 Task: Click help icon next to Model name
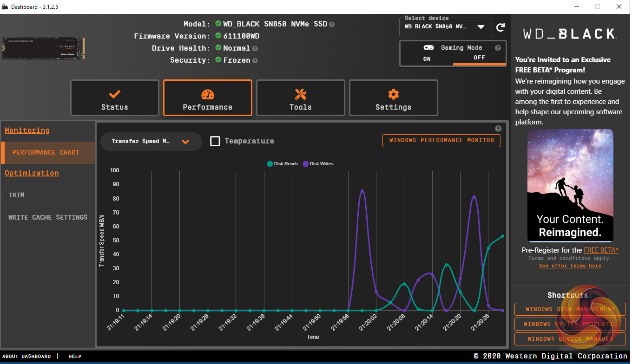coord(332,24)
